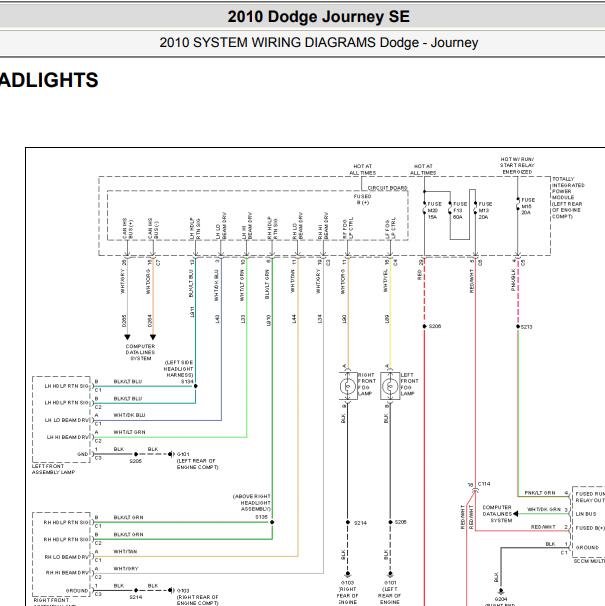Click the left front fog lamp symbol
605x606 pixels.
pyautogui.click(x=390, y=386)
